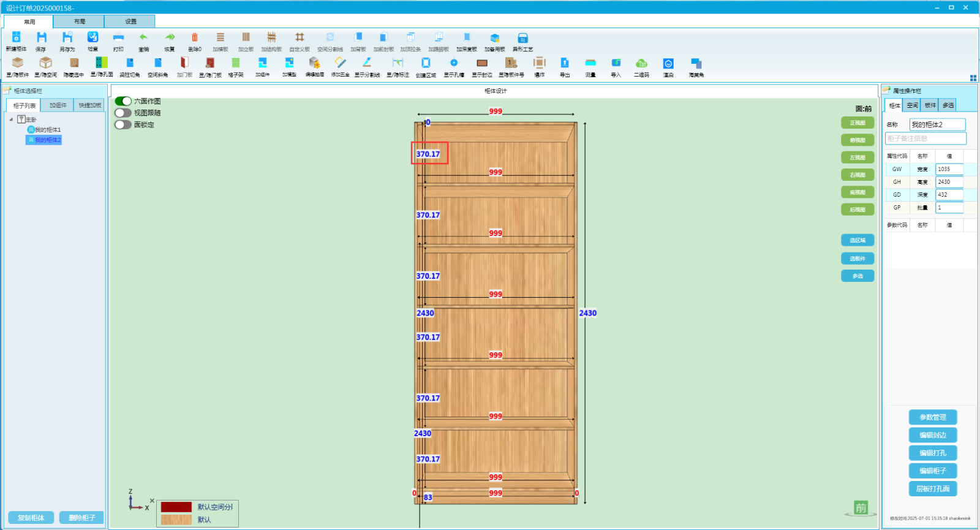Click the 海棠角 corner tool icon
The height and width of the screenshot is (530, 980).
point(696,62)
